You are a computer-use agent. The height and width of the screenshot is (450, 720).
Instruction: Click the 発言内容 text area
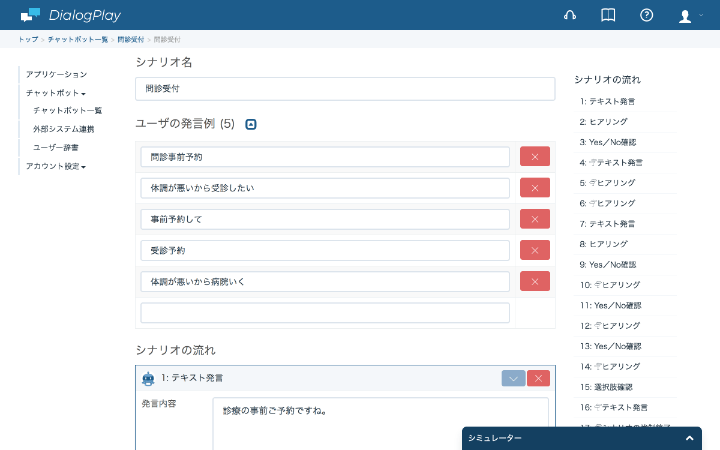(x=380, y=424)
